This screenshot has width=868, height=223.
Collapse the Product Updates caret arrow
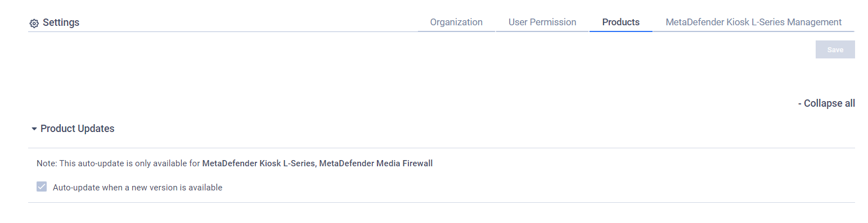click(34, 129)
